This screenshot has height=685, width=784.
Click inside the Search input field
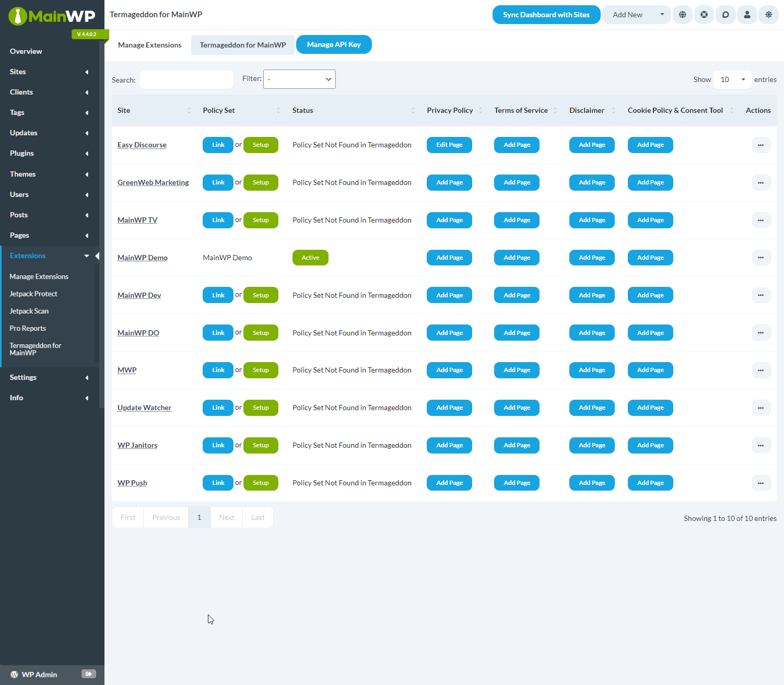(x=186, y=79)
